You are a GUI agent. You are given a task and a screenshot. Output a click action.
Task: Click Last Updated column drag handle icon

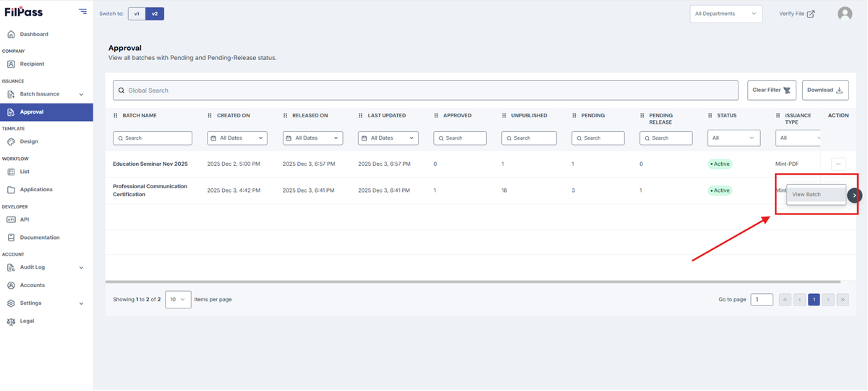[x=360, y=116]
